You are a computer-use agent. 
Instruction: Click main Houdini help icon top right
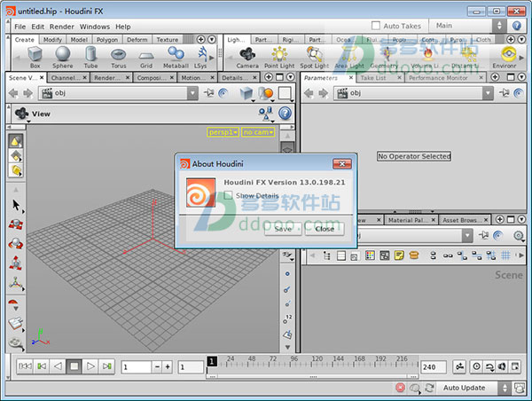click(x=517, y=26)
